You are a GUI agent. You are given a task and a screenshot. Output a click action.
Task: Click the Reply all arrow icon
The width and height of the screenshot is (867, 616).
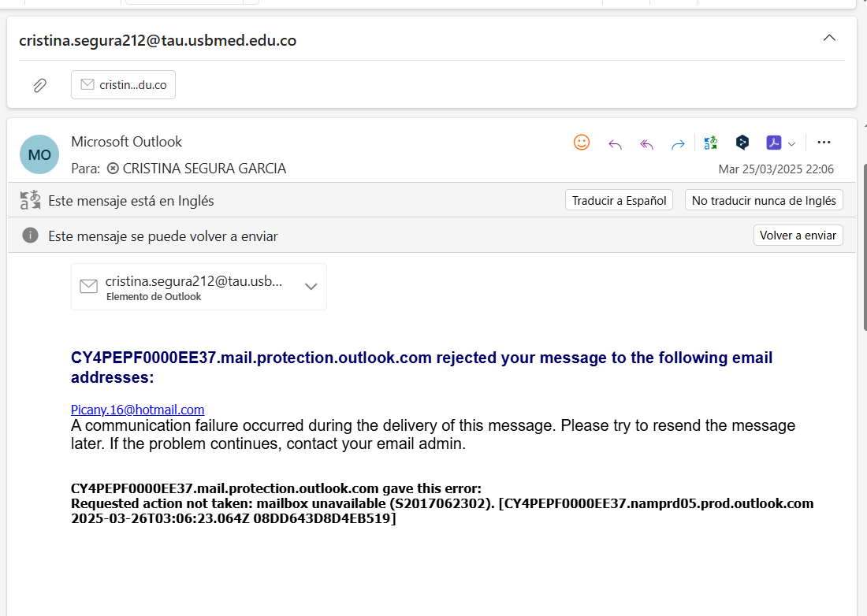pos(646,144)
